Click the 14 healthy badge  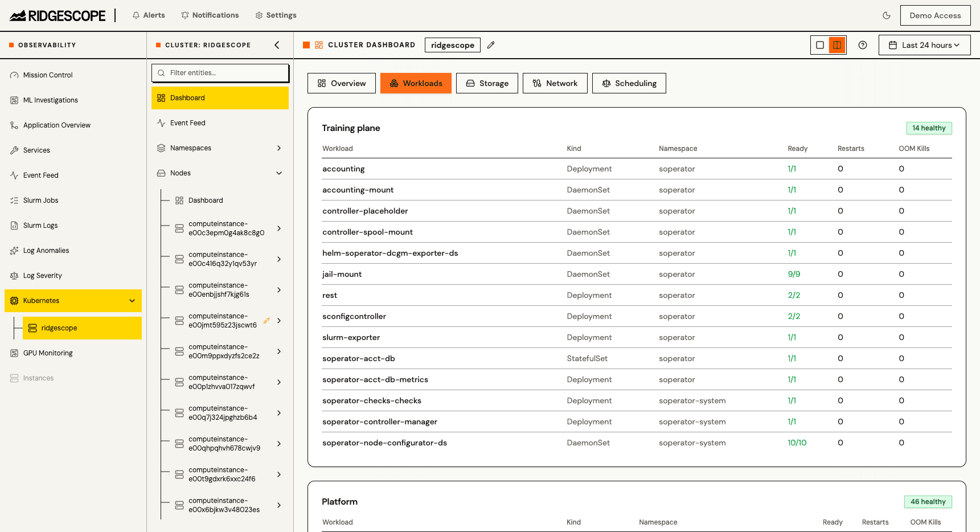929,128
